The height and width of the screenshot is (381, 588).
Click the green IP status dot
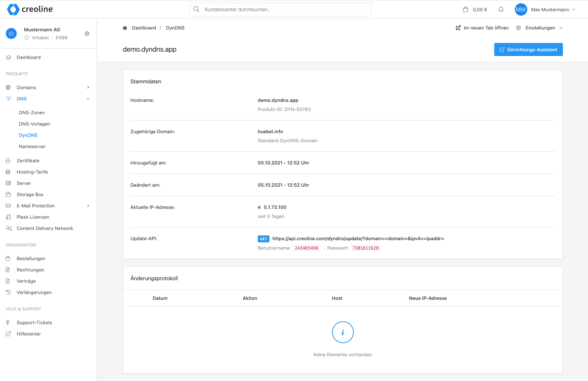[259, 207]
